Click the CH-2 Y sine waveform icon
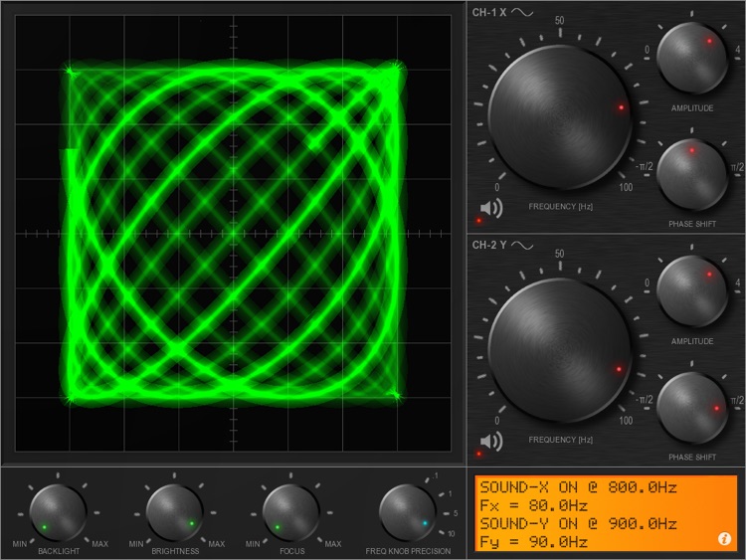746x560 pixels. point(522,246)
